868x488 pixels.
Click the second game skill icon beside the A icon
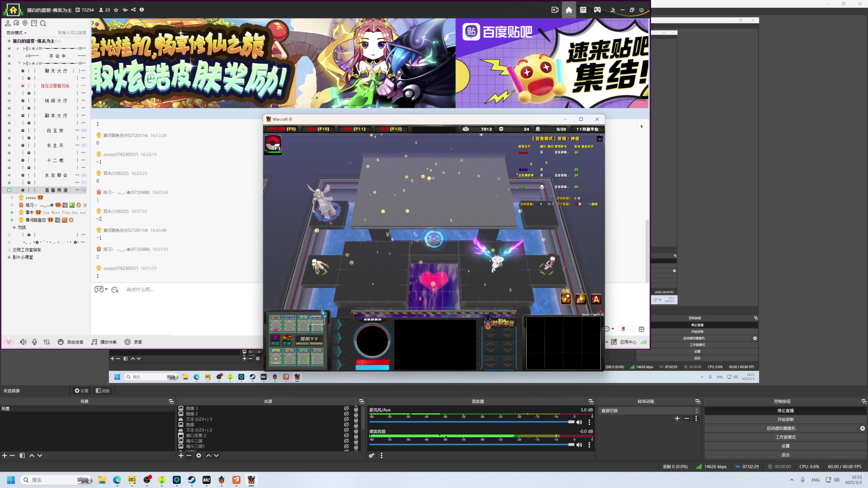tap(580, 299)
